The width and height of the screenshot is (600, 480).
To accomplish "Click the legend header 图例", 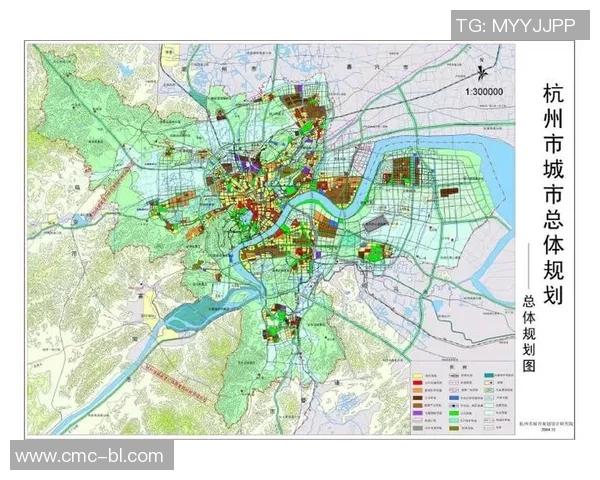I will (x=457, y=367).
